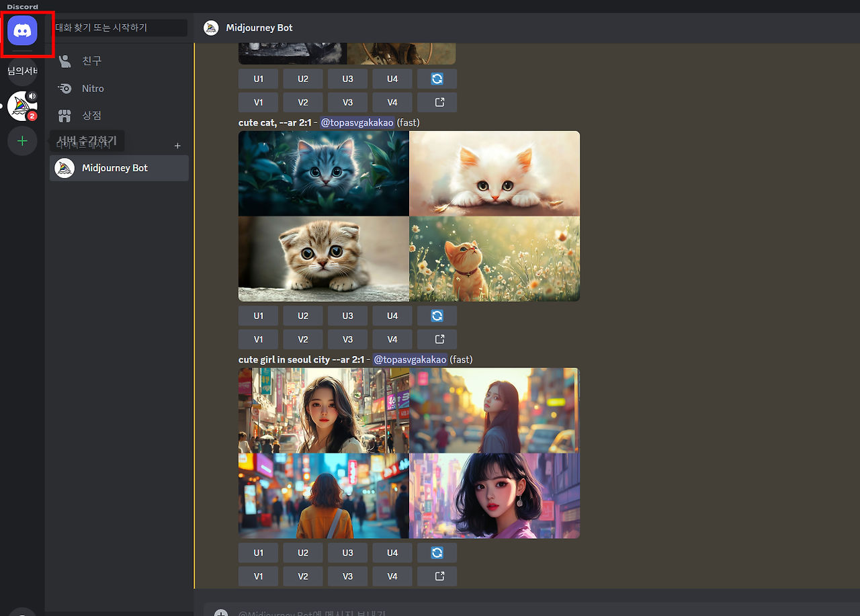Upscale Seoul girl image with U2
This screenshot has width=860, height=616.
point(303,553)
